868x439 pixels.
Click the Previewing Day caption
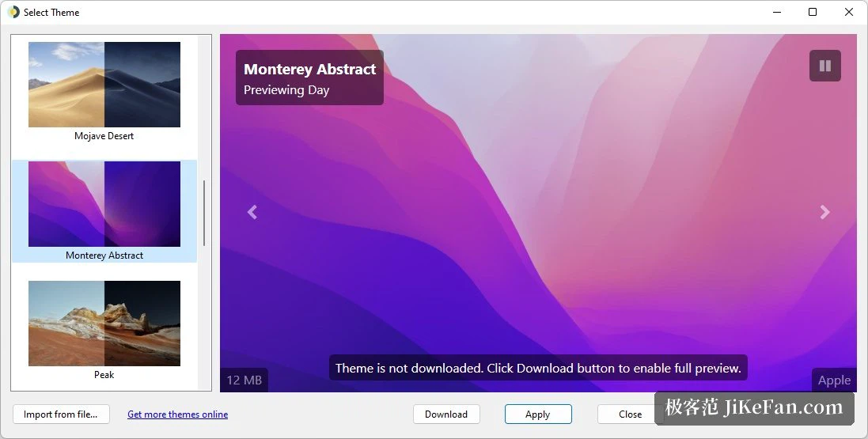click(286, 89)
